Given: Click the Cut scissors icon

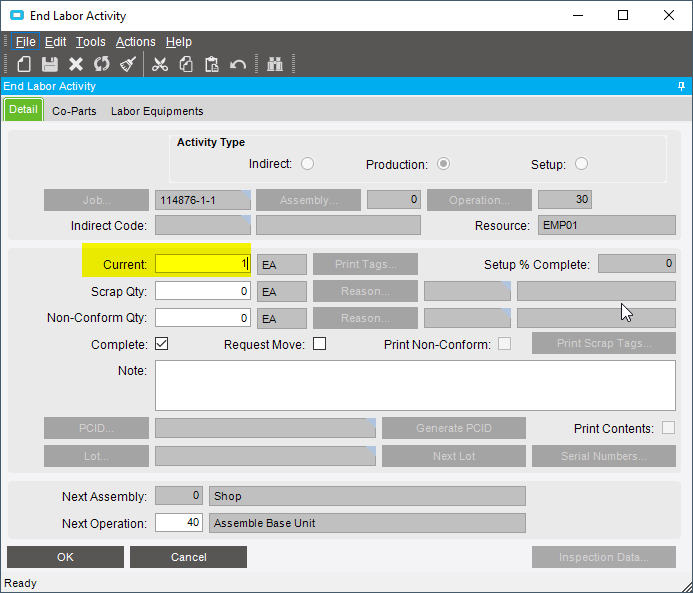Looking at the screenshot, I should click(160, 65).
